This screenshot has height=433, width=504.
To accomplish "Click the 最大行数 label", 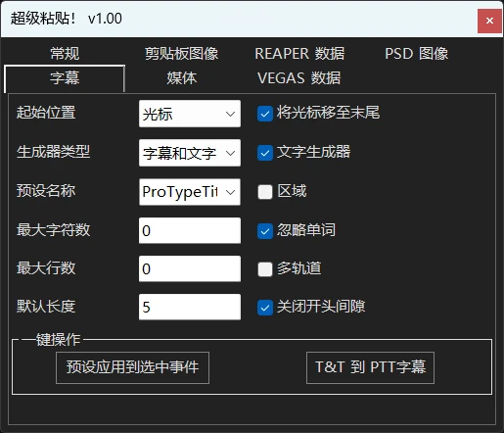I will (x=46, y=268).
